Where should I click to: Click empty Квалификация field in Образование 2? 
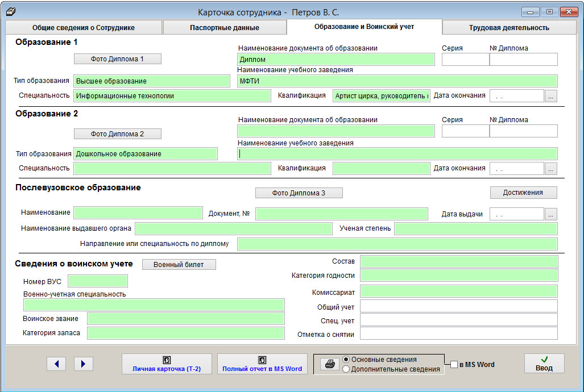(x=382, y=169)
